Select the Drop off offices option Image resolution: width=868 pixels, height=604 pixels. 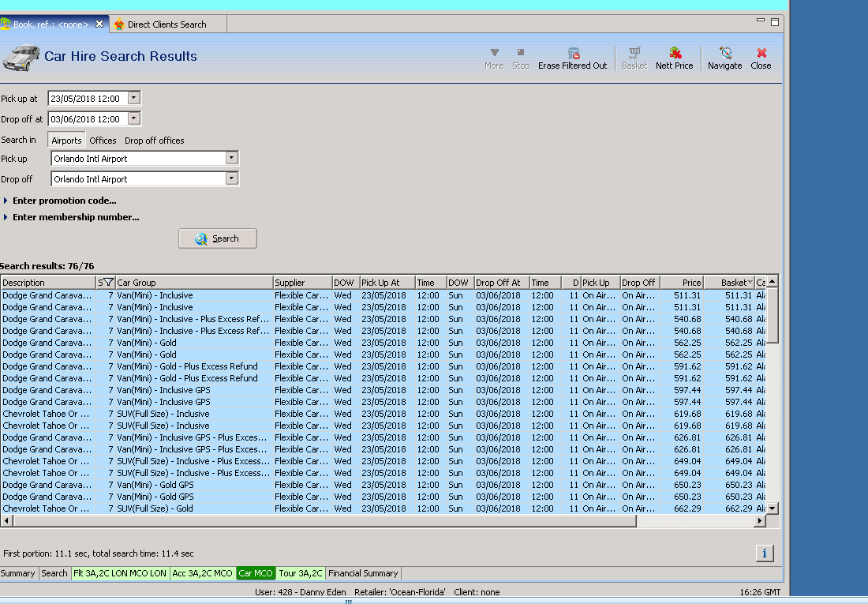(x=154, y=141)
